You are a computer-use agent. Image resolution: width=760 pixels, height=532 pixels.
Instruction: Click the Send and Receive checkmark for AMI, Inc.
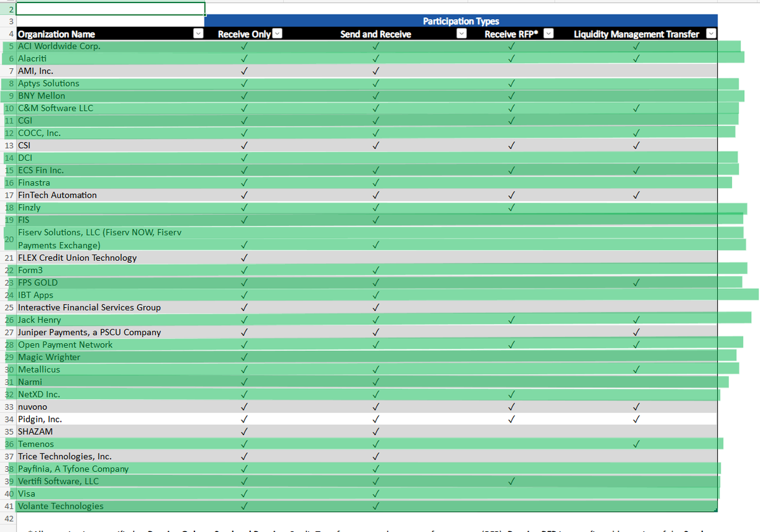click(x=376, y=71)
